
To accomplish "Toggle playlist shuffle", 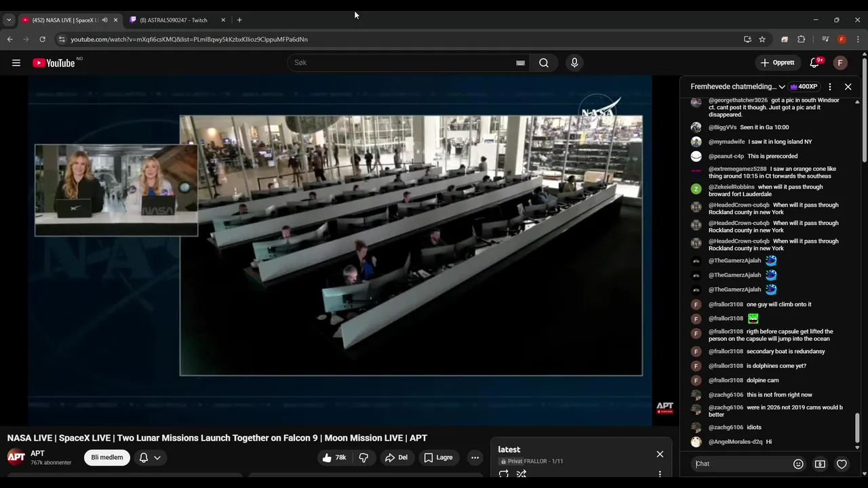I will pyautogui.click(x=521, y=474).
